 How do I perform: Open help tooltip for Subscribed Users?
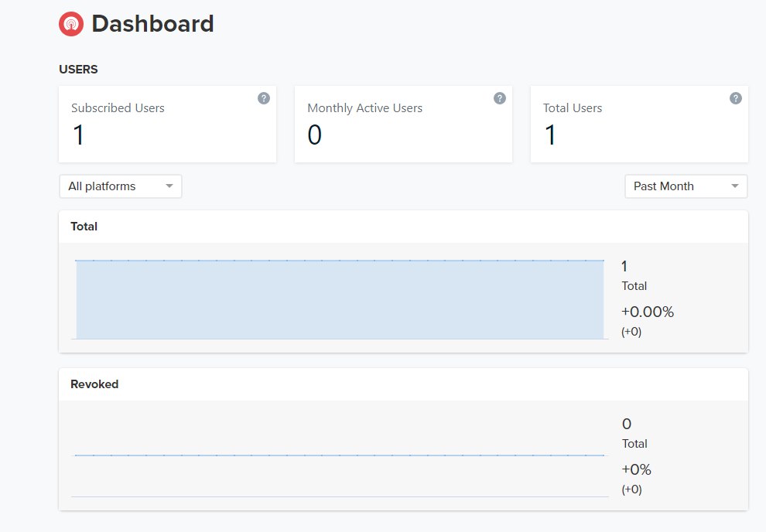(264, 98)
